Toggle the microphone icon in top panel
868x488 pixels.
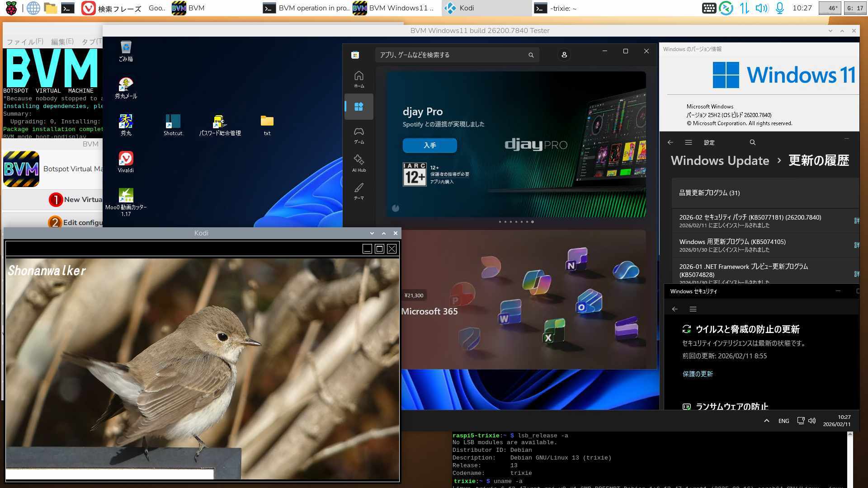click(779, 8)
